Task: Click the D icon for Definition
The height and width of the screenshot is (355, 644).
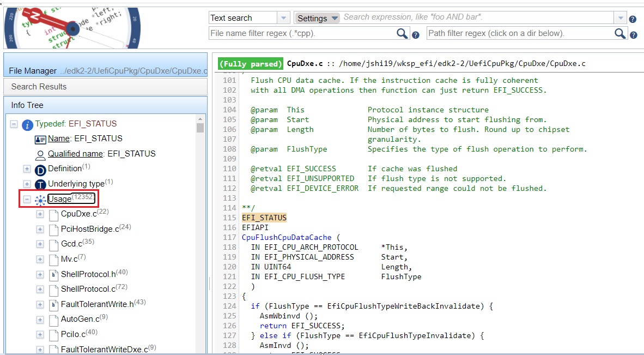Action: [40, 170]
